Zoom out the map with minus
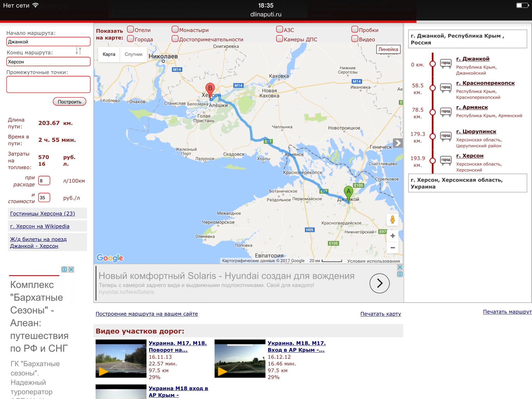This screenshot has height=399, width=532. click(393, 248)
